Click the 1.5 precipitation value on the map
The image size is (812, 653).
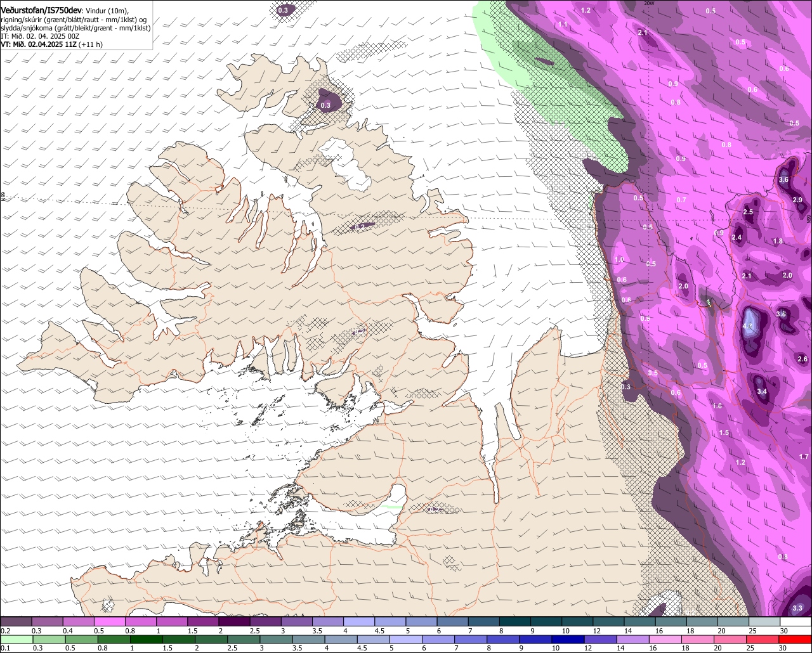coord(724,432)
